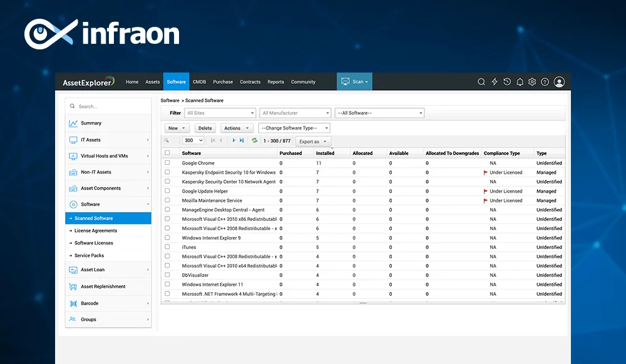Open the Reports tab
Viewport: 626px width, 364px height.
click(276, 82)
